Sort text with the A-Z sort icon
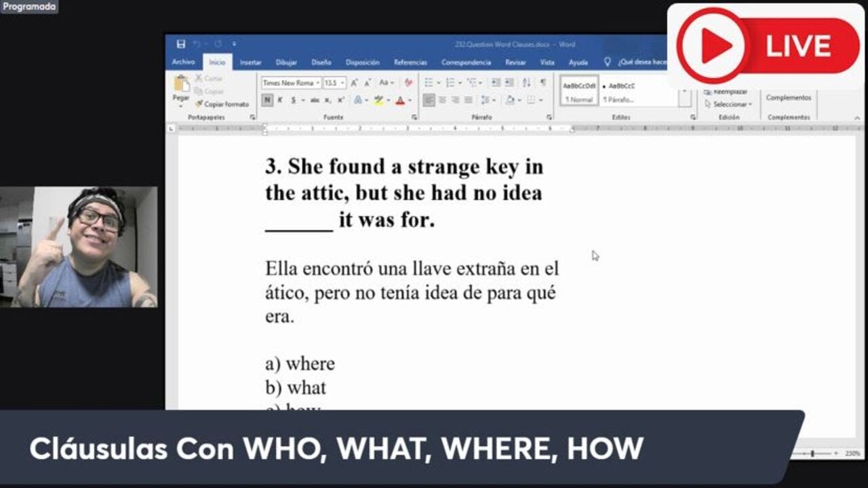868x488 pixels. pos(527,83)
